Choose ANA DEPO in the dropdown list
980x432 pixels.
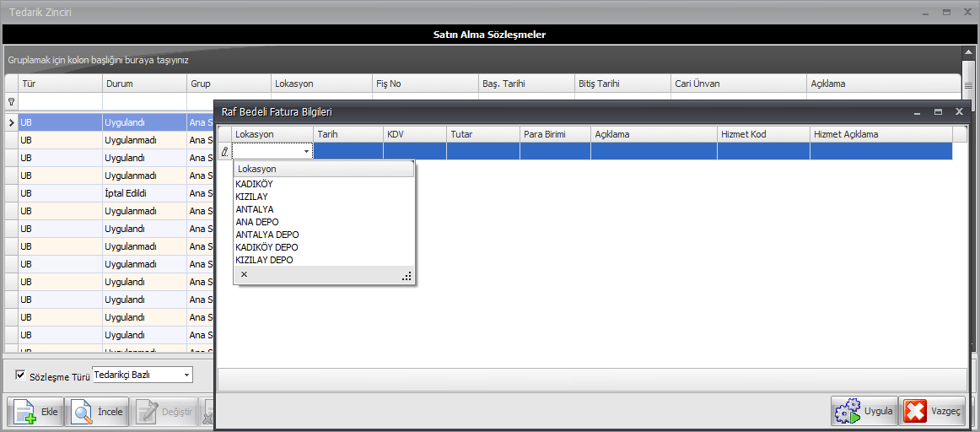(x=257, y=222)
